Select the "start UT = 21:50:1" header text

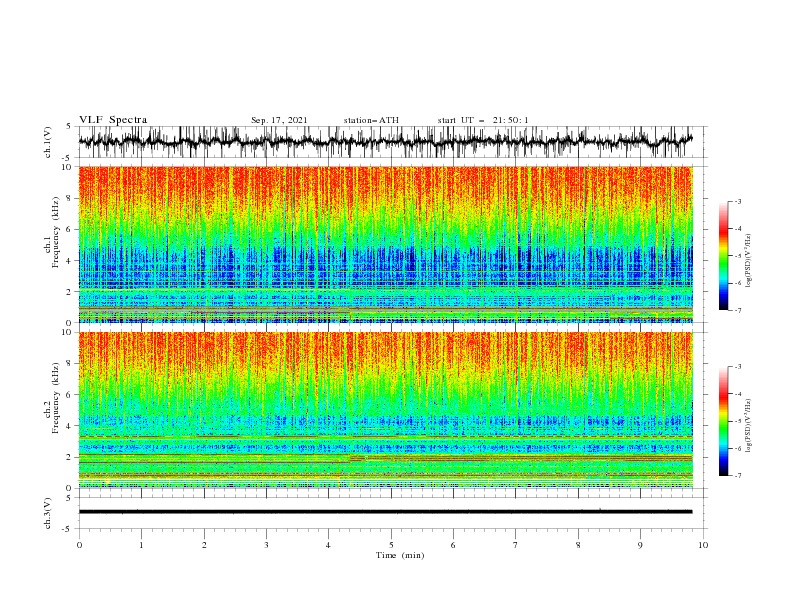[x=482, y=120]
